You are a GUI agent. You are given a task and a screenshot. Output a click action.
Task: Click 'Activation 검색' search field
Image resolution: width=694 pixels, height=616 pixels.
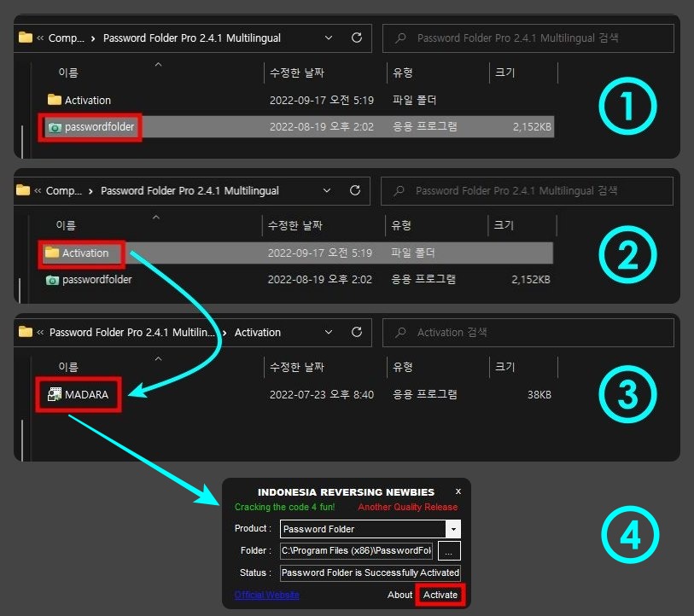[x=528, y=333]
